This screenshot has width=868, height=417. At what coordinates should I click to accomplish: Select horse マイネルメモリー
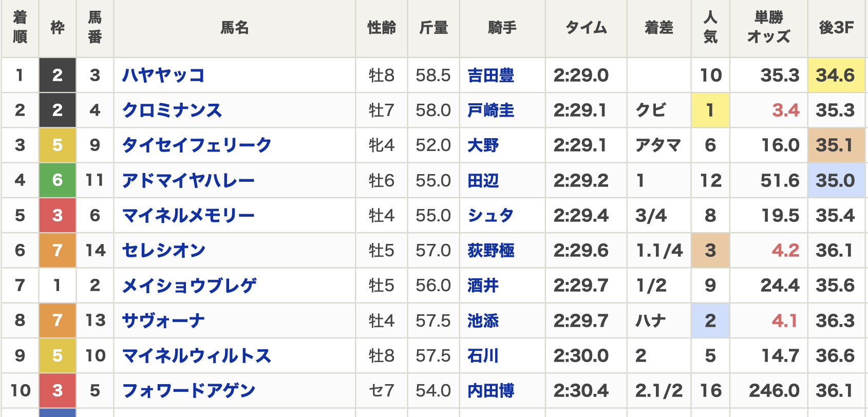pyautogui.click(x=188, y=215)
